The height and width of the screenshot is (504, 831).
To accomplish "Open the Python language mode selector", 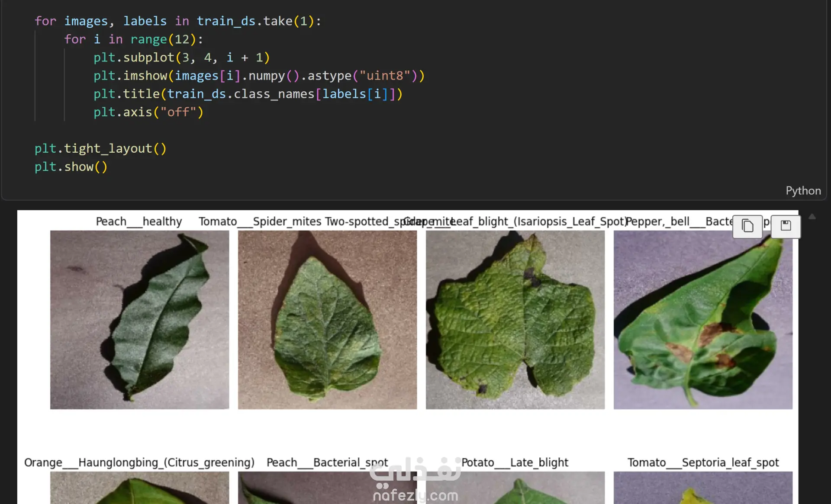I will (803, 190).
